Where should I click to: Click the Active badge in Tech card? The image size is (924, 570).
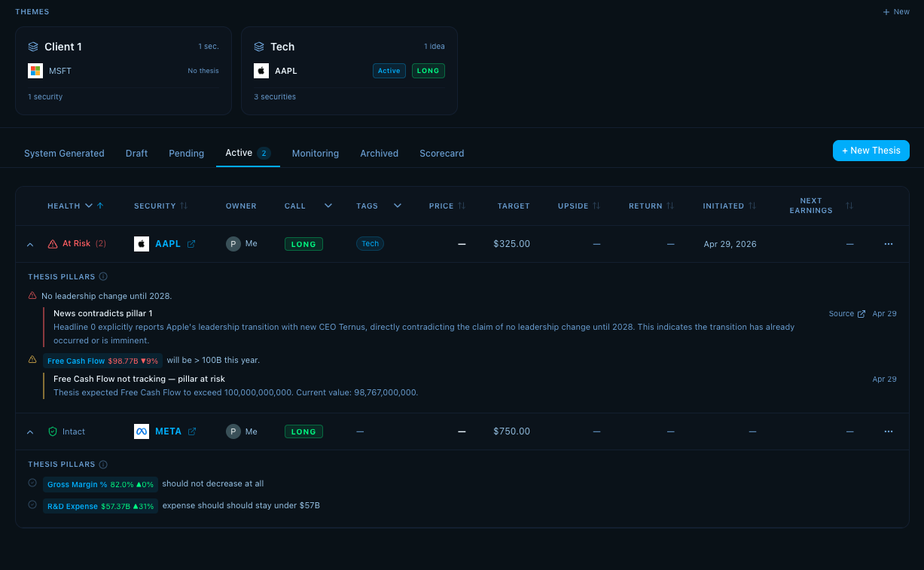tap(389, 71)
